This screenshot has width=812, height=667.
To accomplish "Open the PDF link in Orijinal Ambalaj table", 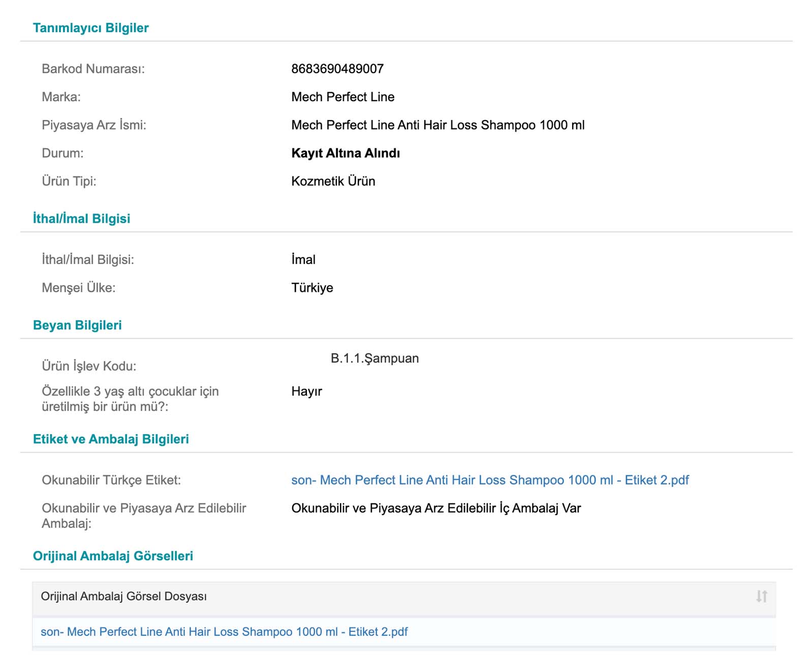I will 224,631.
